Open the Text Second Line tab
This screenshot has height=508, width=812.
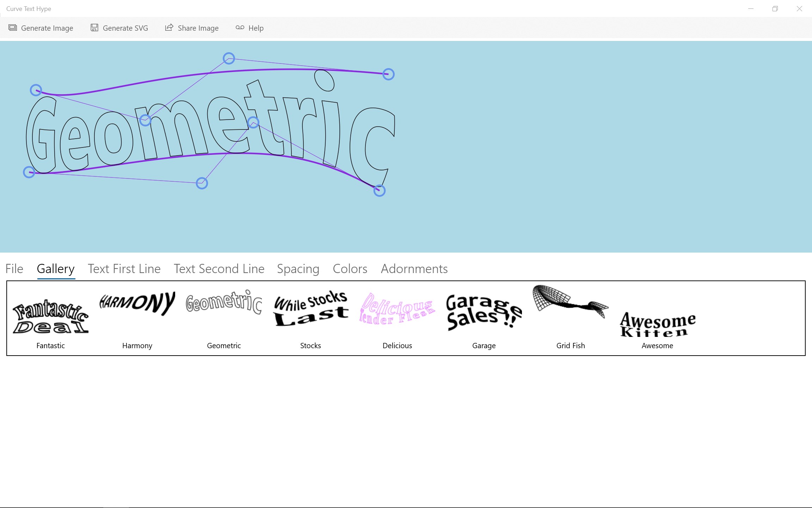click(x=219, y=269)
